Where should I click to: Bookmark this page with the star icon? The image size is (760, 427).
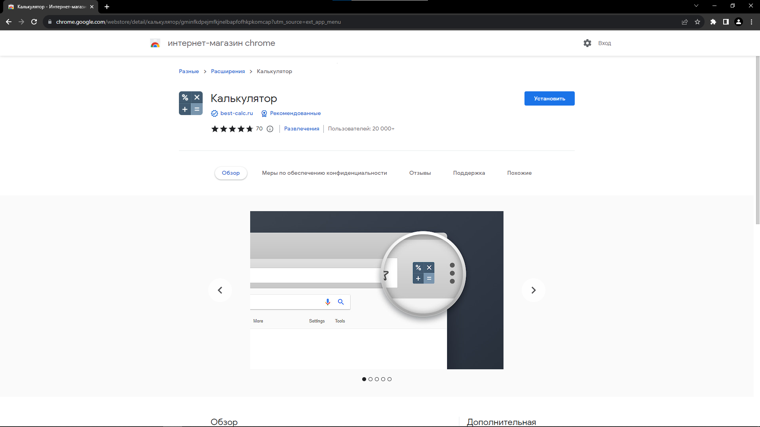tap(697, 22)
